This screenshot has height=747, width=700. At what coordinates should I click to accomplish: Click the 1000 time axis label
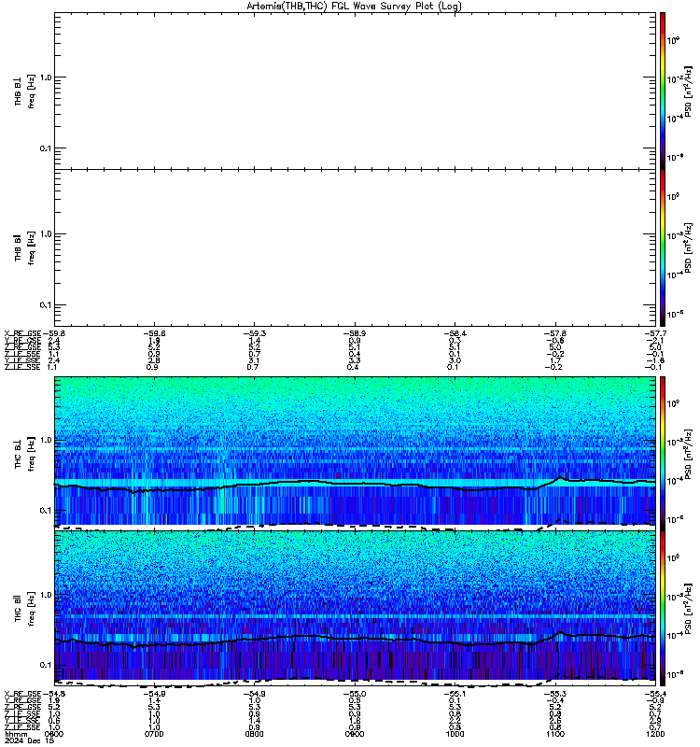tap(455, 734)
